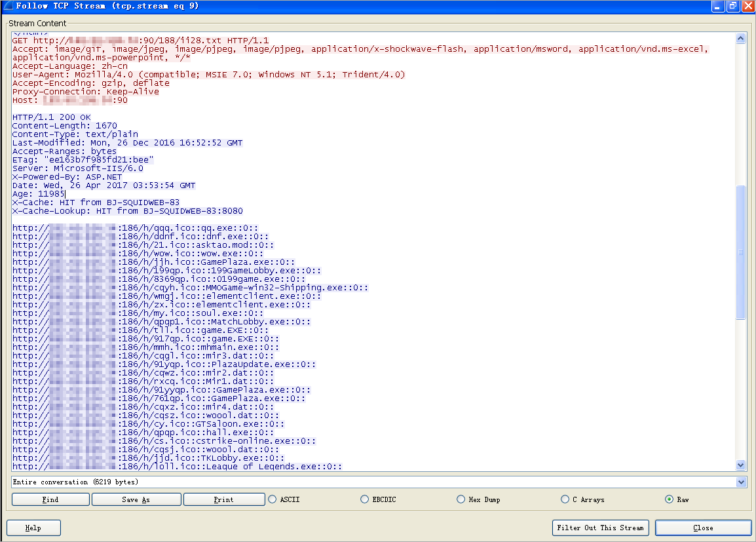Click the Content-Length: 1670 line
The image size is (756, 542).
(x=65, y=126)
